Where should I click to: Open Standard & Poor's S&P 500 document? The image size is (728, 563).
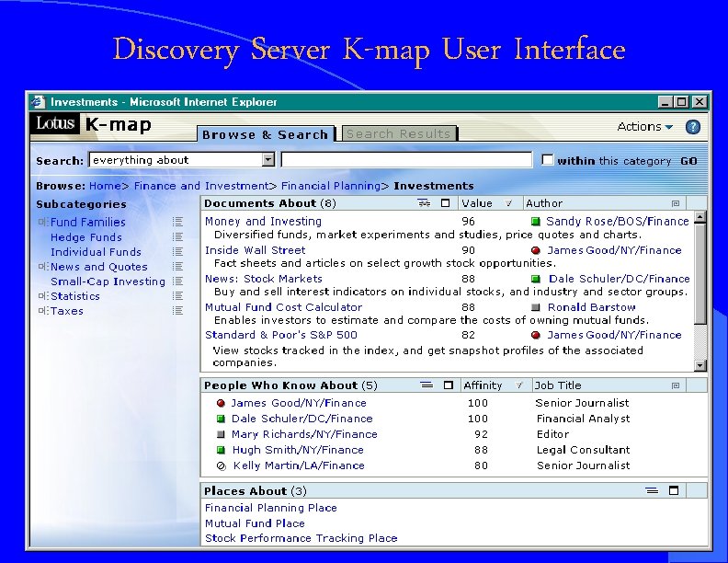(x=281, y=335)
